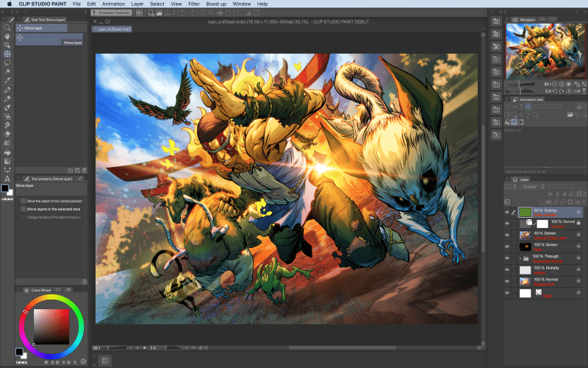Select the Zoom magnifier tool
588x368 pixels.
7,28
